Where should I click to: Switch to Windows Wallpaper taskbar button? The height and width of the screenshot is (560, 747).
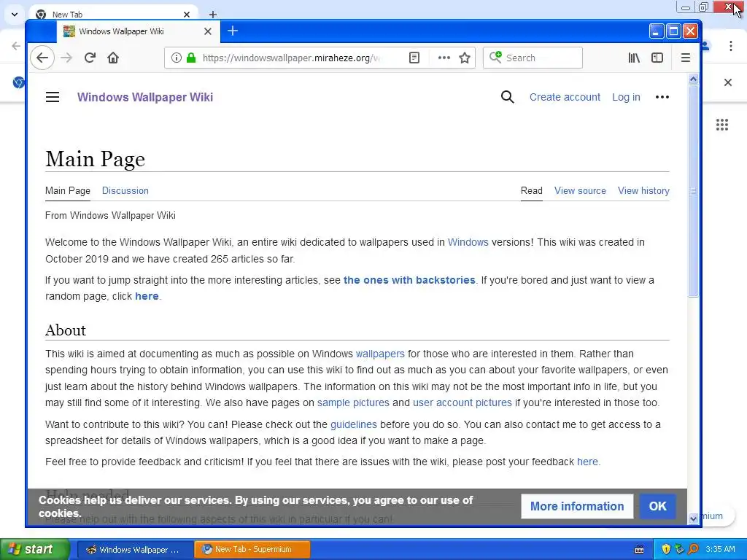(x=134, y=549)
